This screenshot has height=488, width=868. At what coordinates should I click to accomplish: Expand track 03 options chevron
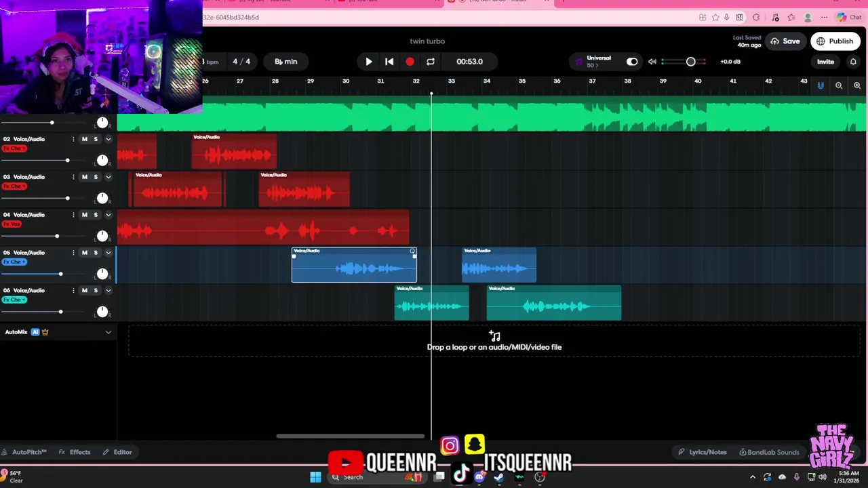(108, 177)
